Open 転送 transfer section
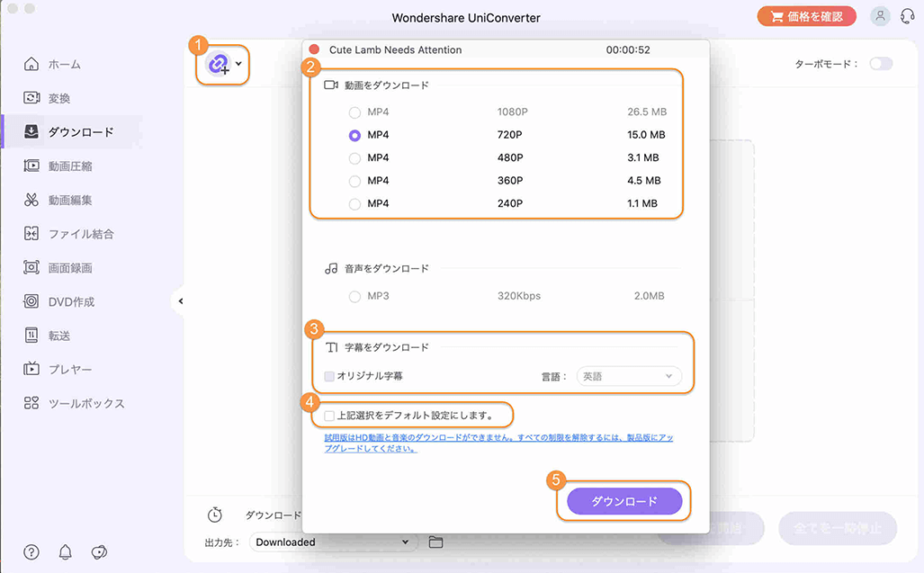This screenshot has height=573, width=924. tap(58, 336)
